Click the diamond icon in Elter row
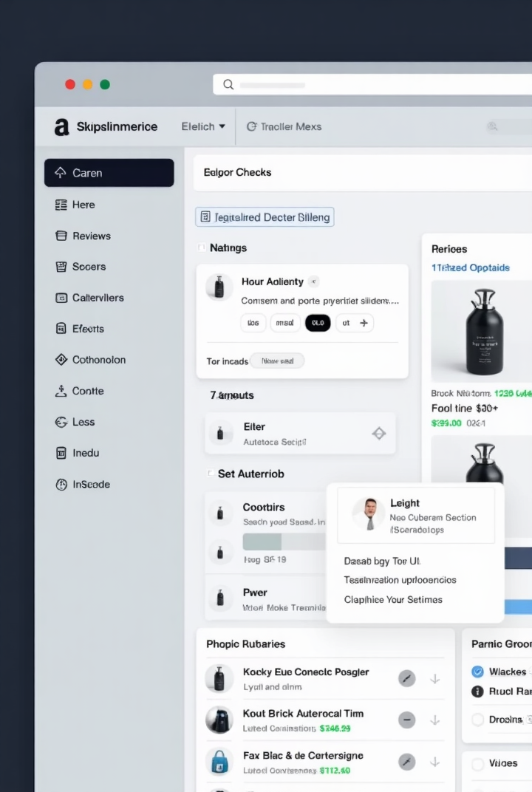 coord(379,434)
